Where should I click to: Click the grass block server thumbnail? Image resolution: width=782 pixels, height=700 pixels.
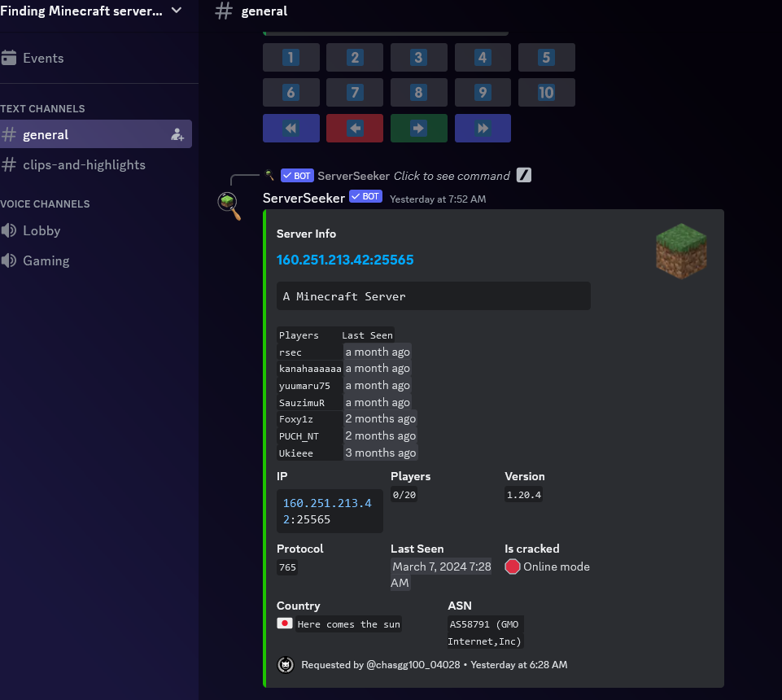[x=681, y=252]
